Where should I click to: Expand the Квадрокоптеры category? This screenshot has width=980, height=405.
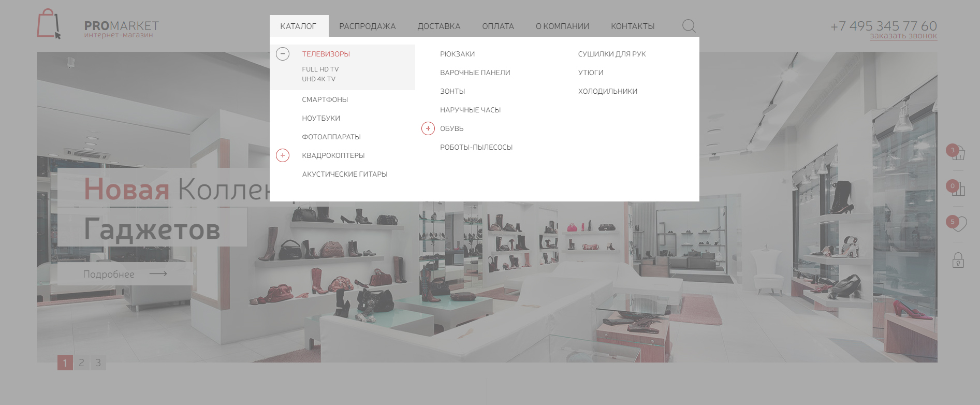[x=283, y=155]
